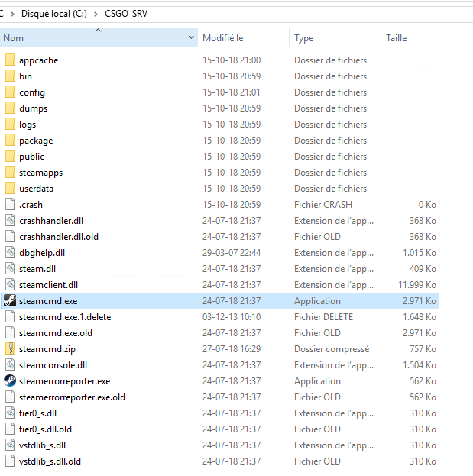Click the bin folder icon
This screenshot has width=473, height=476.
[x=10, y=76]
